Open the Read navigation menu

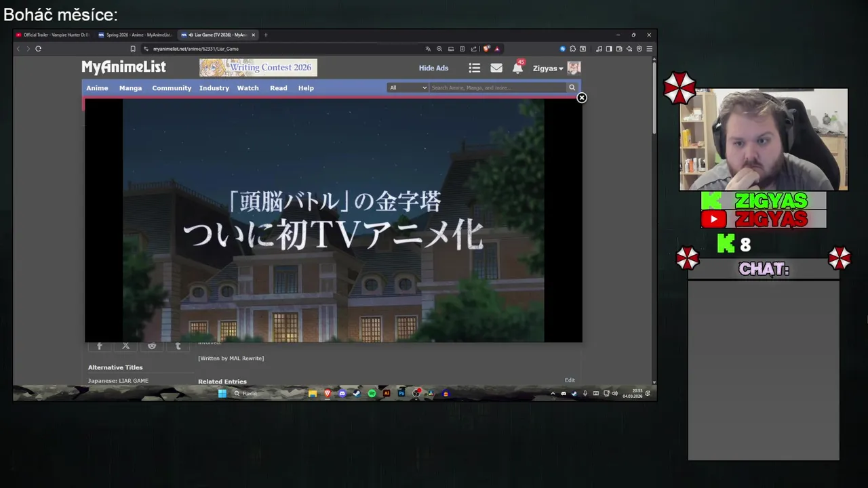point(279,88)
